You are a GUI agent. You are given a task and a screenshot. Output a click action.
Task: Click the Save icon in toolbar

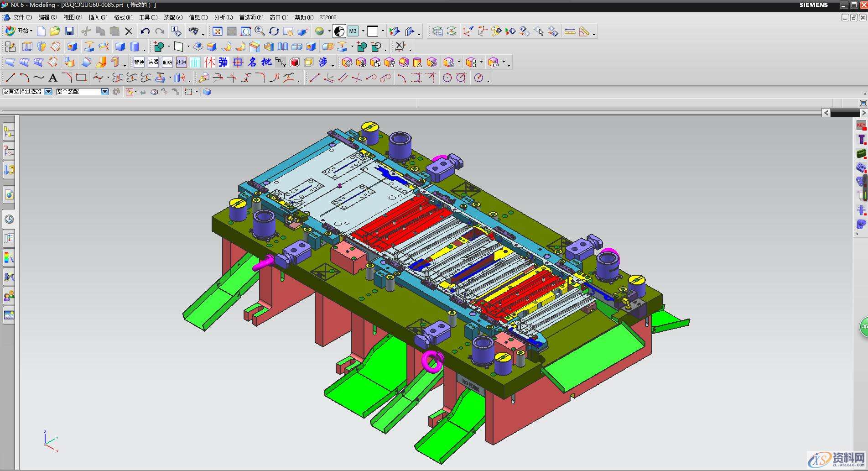69,31
